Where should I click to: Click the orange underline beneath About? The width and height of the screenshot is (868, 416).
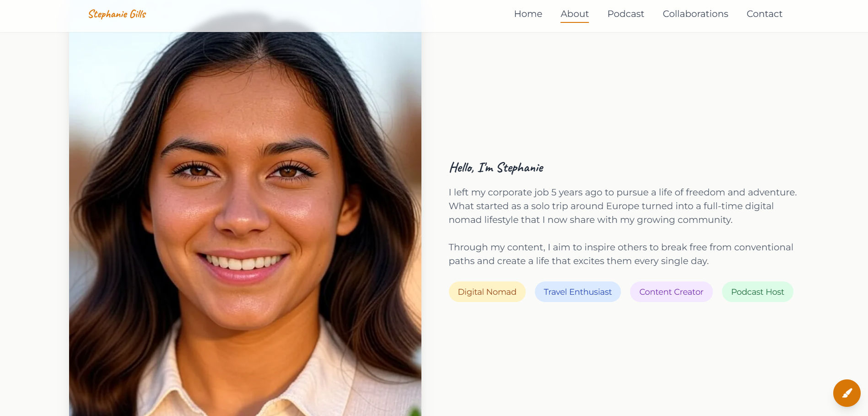[x=575, y=22]
